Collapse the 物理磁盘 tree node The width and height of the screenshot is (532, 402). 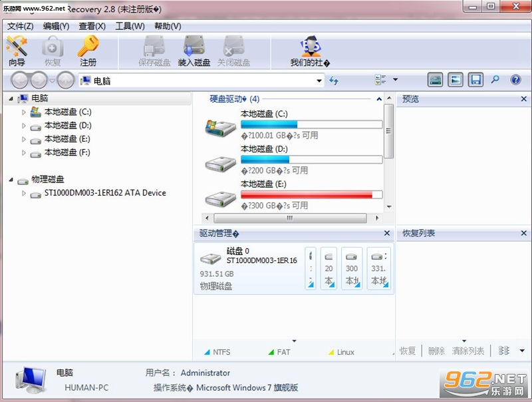tap(11, 179)
